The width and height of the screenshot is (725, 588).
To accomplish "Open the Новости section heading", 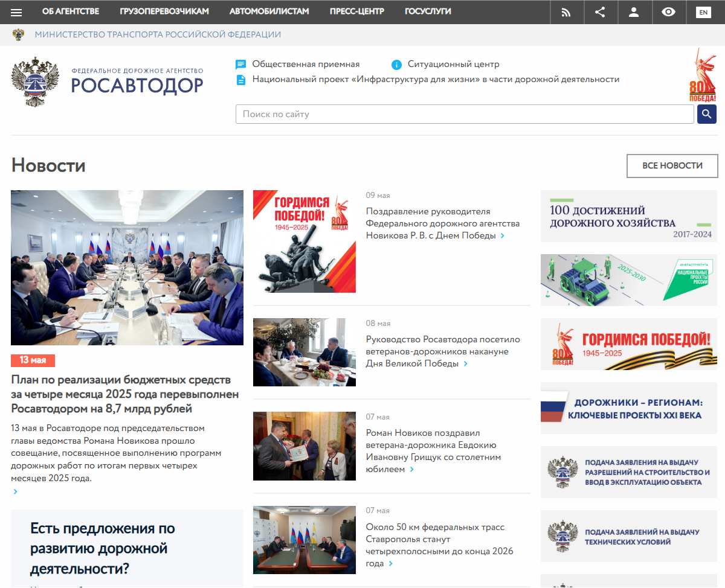I will click(x=48, y=165).
